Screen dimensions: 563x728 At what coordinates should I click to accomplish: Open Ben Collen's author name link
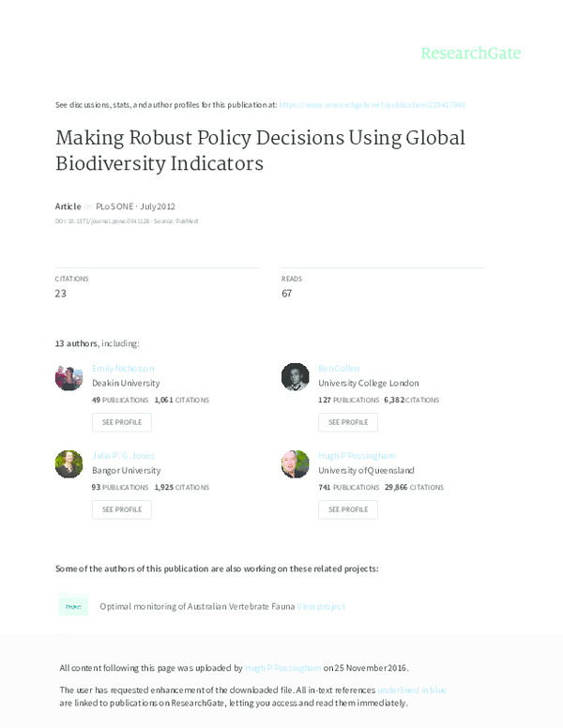[x=339, y=368]
